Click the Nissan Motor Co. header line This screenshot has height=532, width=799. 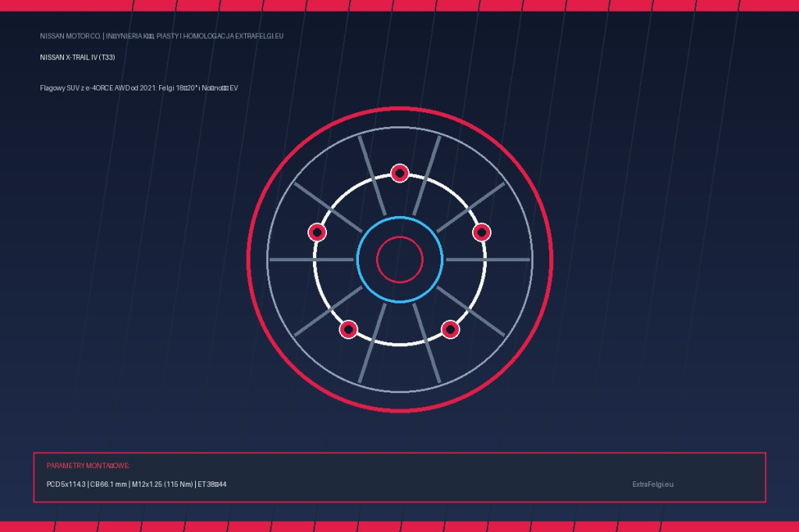point(162,36)
